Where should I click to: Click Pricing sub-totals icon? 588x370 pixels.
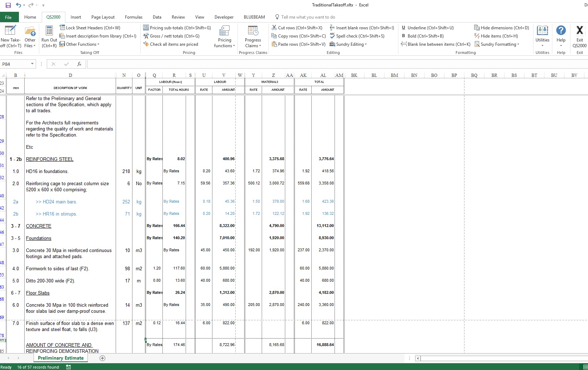(x=146, y=28)
